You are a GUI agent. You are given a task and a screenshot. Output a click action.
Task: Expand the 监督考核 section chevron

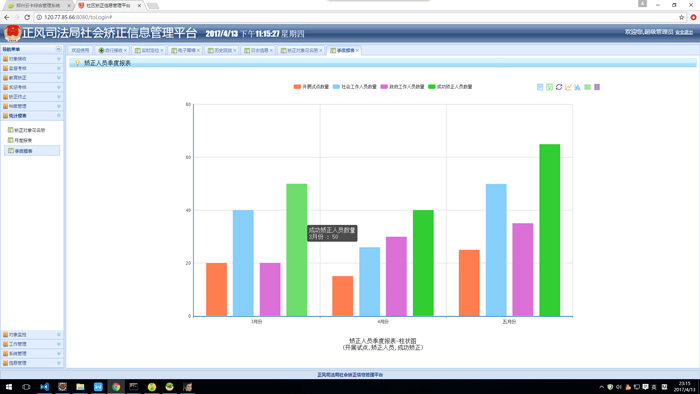click(x=58, y=68)
